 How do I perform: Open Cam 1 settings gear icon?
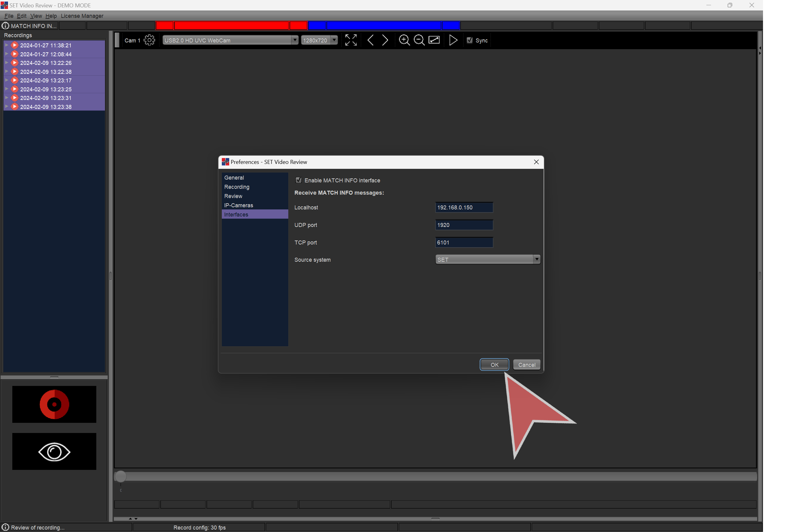(x=149, y=40)
